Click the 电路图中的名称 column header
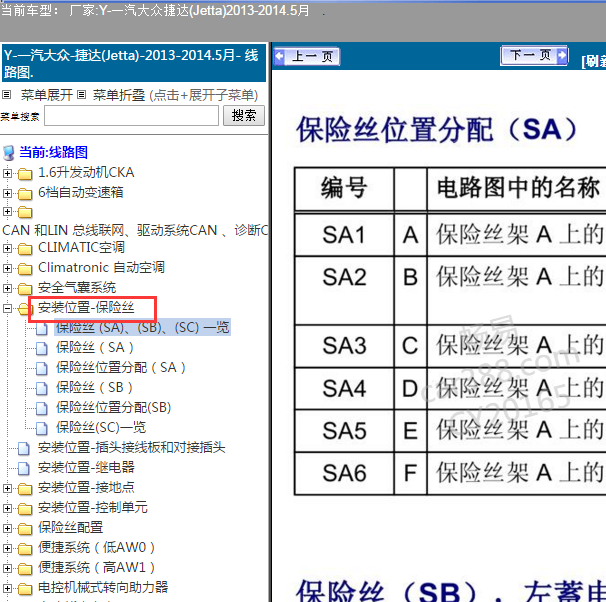Image resolution: width=606 pixels, height=602 pixels. click(x=517, y=189)
